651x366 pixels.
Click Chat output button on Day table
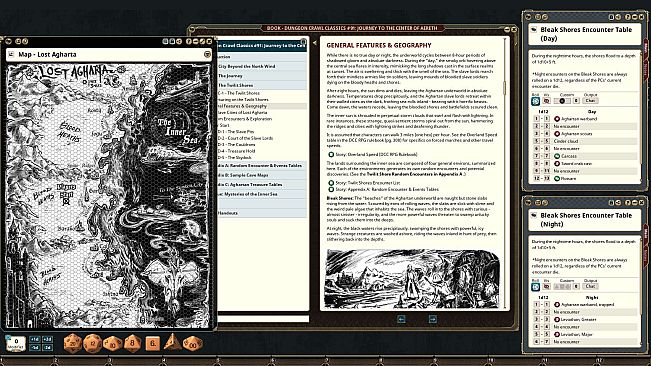point(590,101)
